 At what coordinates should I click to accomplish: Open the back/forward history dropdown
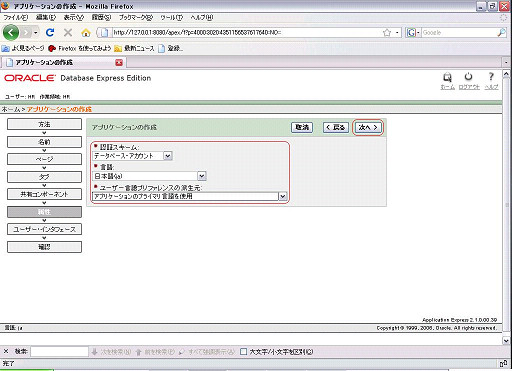[35, 33]
